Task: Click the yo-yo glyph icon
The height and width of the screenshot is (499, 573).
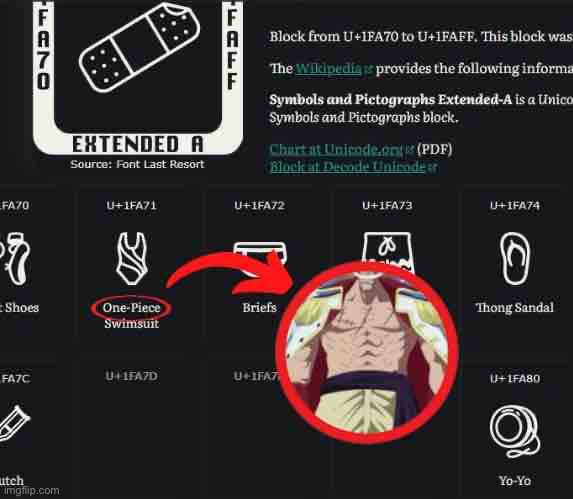Action: (515, 432)
